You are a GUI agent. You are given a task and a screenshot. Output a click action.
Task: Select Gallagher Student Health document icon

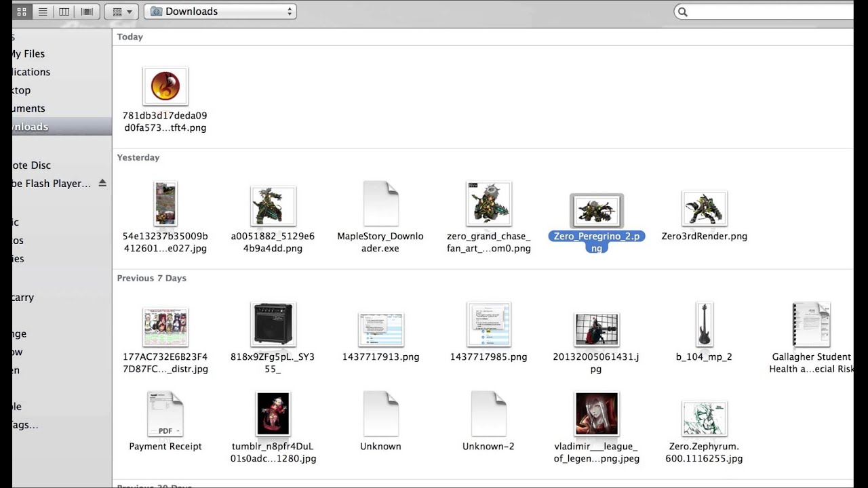point(811,324)
